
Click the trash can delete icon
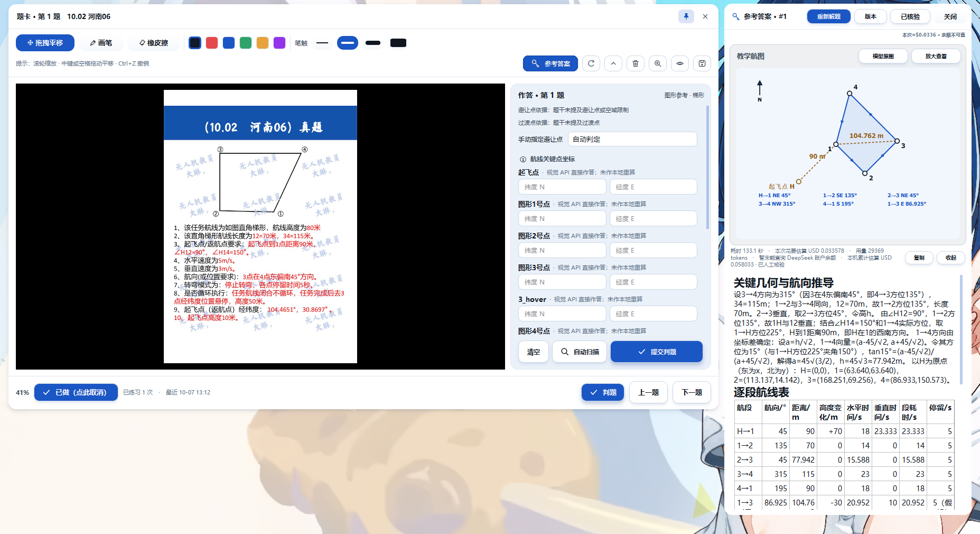(x=636, y=63)
